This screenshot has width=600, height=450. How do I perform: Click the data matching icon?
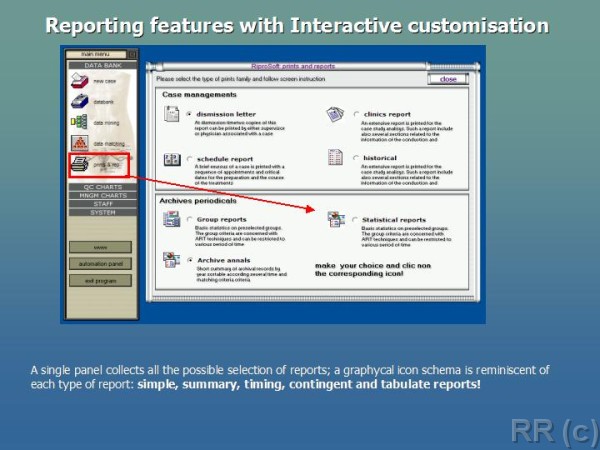[79, 144]
